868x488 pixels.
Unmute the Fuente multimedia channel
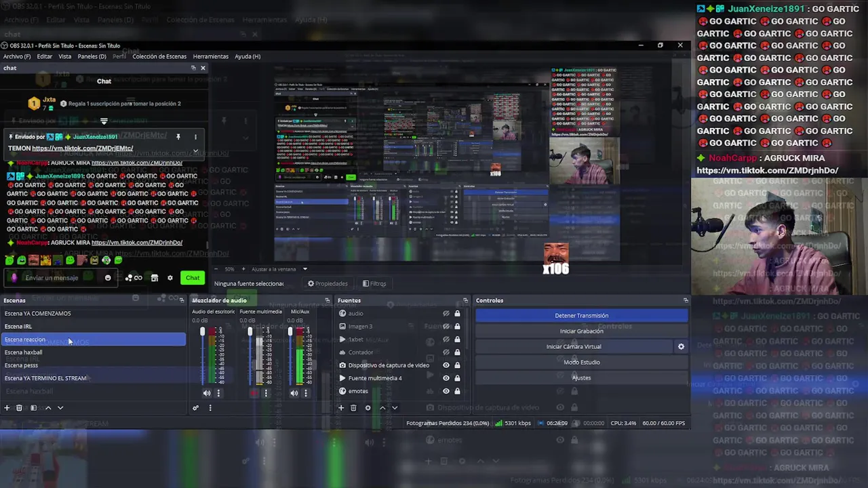pyautogui.click(x=254, y=393)
